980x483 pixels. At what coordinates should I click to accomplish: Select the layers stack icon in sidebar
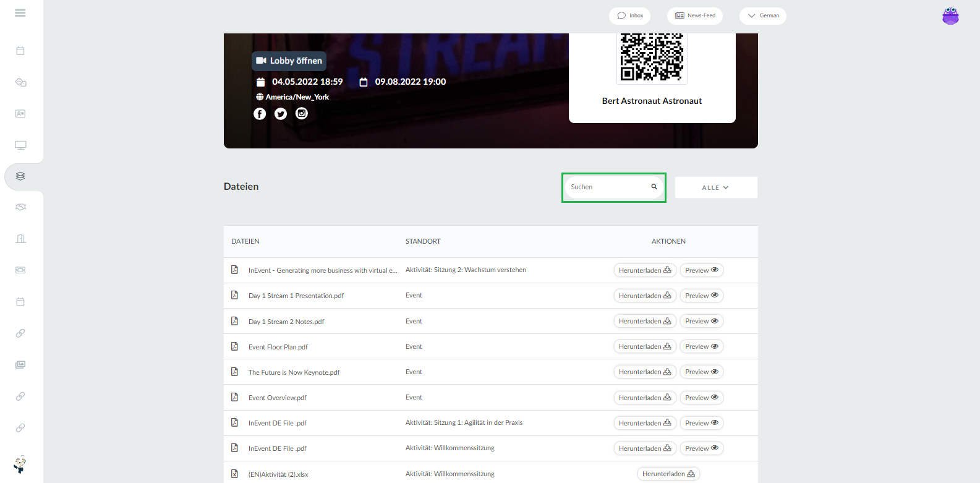20,176
